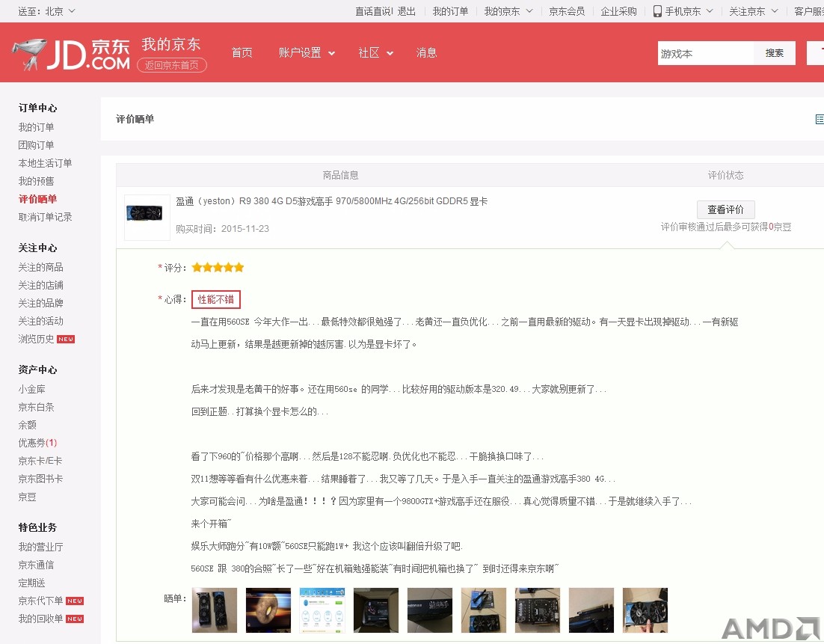Screen dimensions: 824x644
Task: Open 关注的商品 in sidebar
Action: (40, 267)
